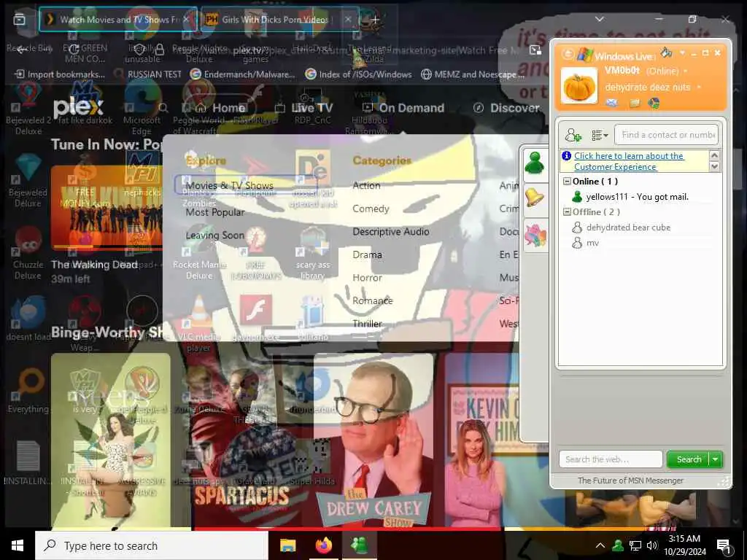Open The Drew Carey Show poster
This screenshot has height=560, width=747.
tap(374, 440)
